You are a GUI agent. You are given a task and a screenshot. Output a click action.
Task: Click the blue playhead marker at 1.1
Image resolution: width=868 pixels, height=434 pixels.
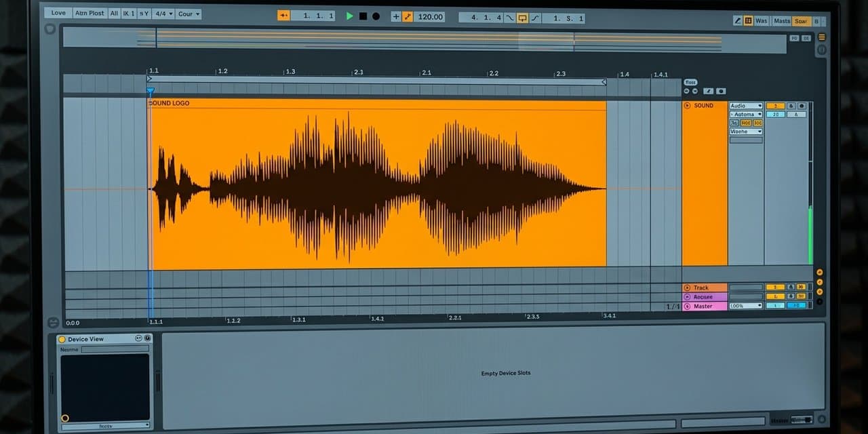pyautogui.click(x=151, y=91)
